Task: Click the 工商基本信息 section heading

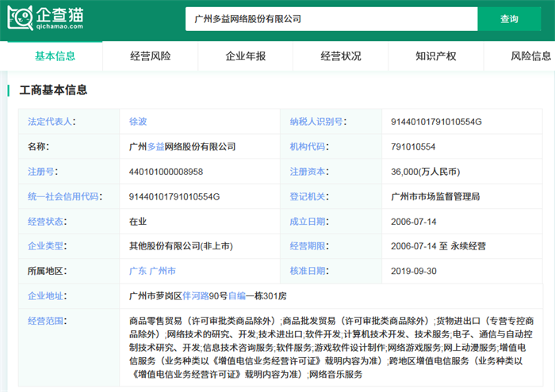Action: (53, 90)
